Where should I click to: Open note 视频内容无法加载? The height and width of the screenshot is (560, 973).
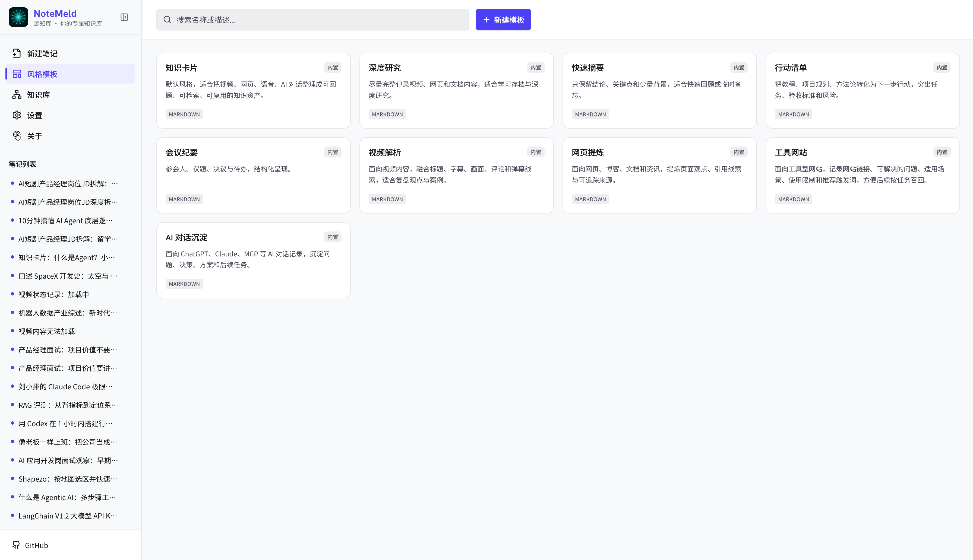[46, 331]
